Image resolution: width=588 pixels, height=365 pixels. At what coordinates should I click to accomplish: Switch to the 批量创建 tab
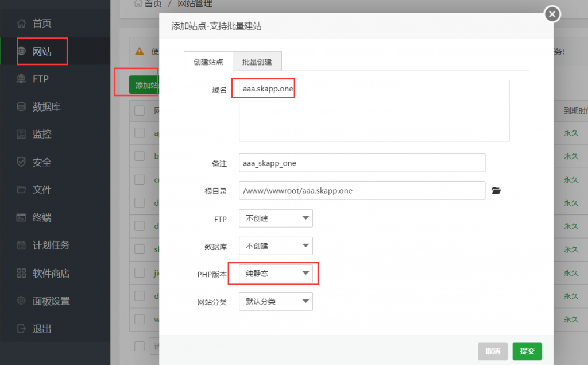pos(257,62)
